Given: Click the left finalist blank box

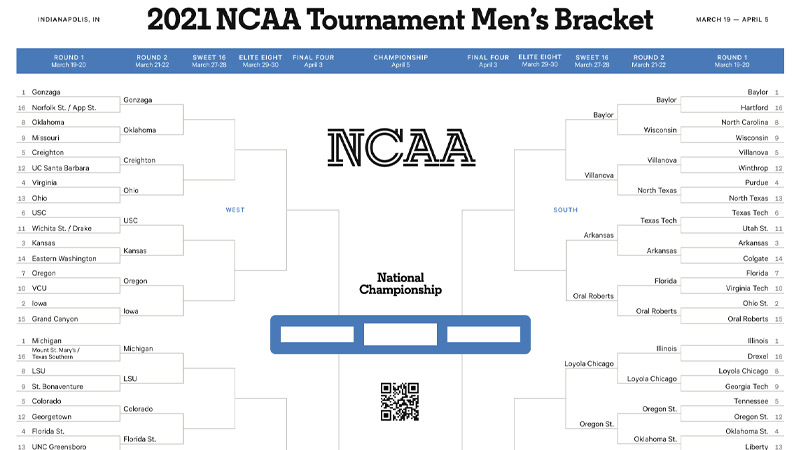Looking at the screenshot, I should pos(317,334).
